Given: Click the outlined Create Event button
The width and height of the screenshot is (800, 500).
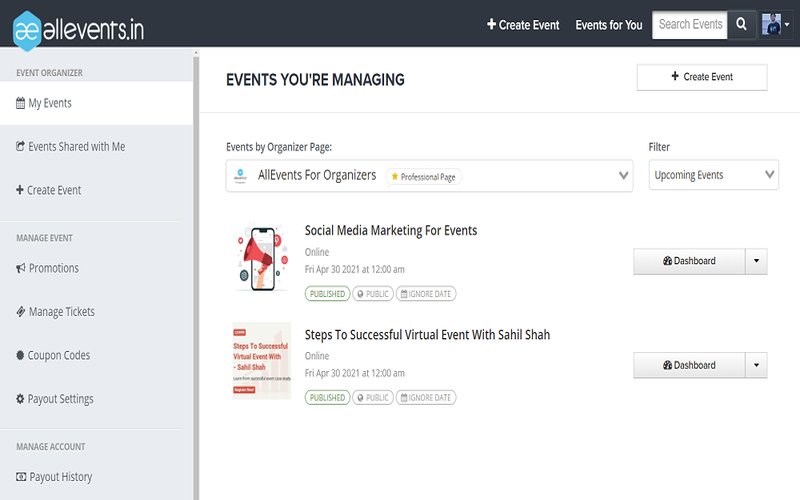Looking at the screenshot, I should coord(702,77).
